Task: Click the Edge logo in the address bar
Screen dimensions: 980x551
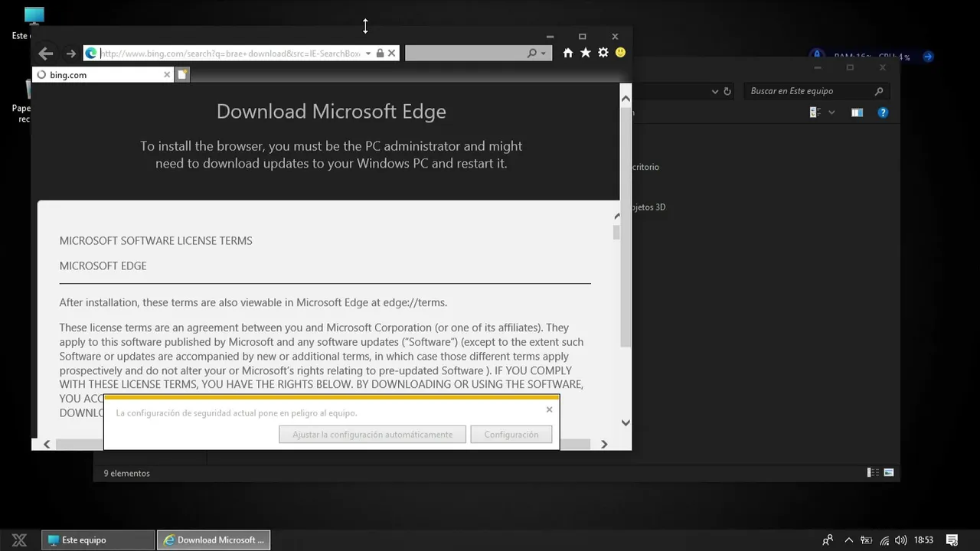Action: [91, 53]
